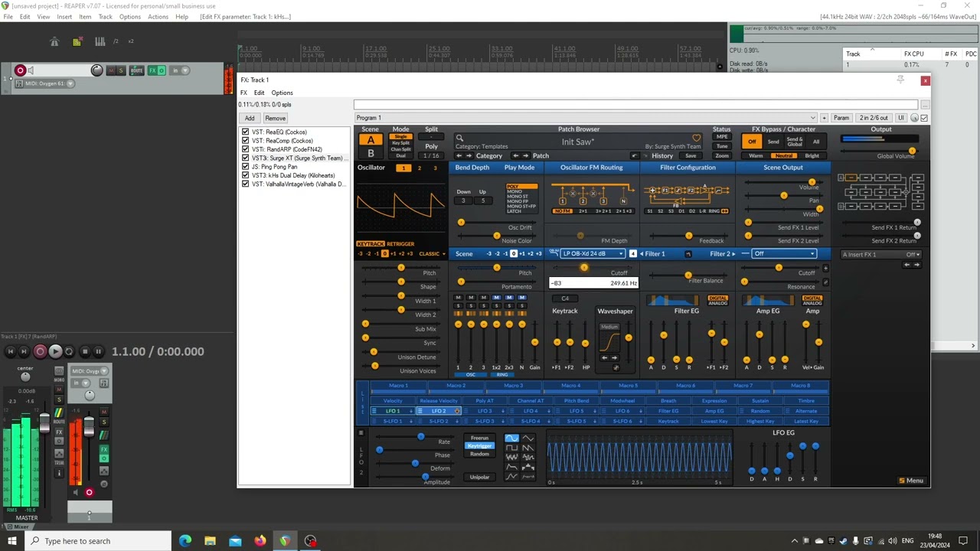This screenshot has width=980, height=551.
Task: Click the record button in the transport
Action: point(40,351)
